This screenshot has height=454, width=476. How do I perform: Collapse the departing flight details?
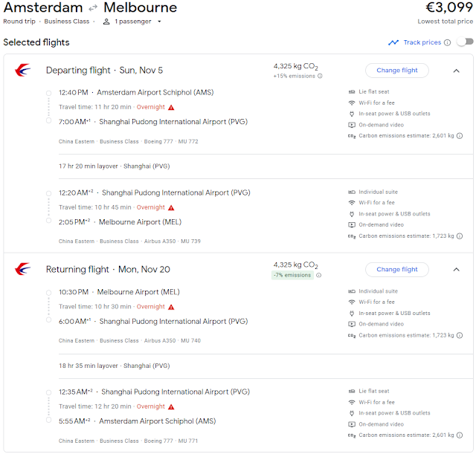click(x=456, y=71)
